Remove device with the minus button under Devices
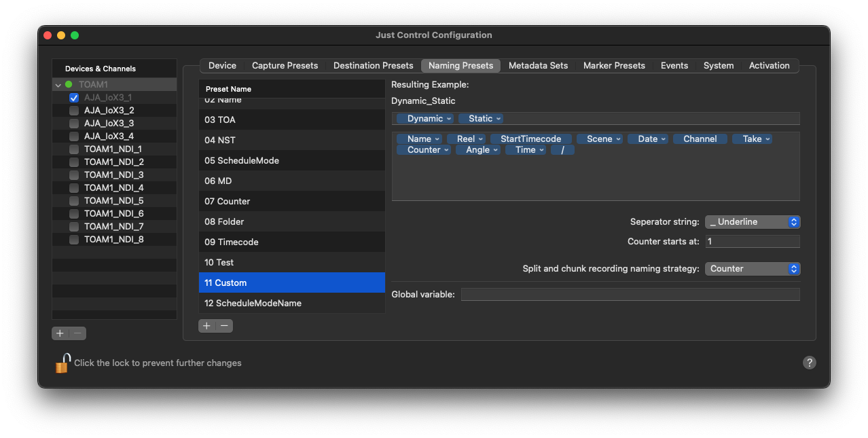868x438 pixels. tap(78, 333)
